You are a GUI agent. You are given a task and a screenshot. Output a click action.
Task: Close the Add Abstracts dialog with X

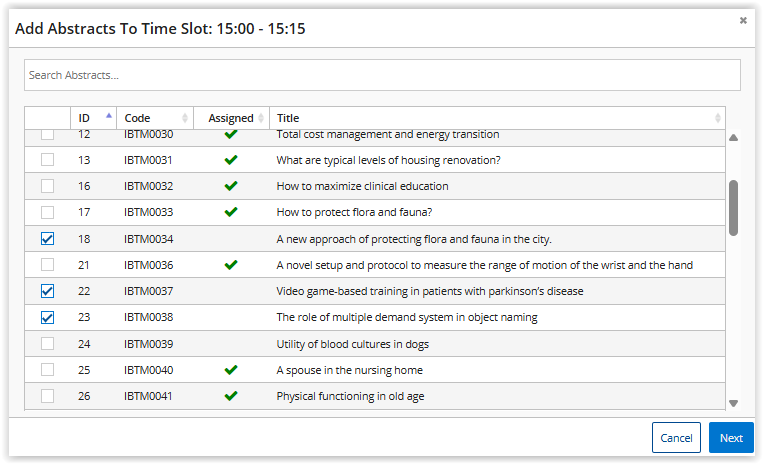(743, 20)
